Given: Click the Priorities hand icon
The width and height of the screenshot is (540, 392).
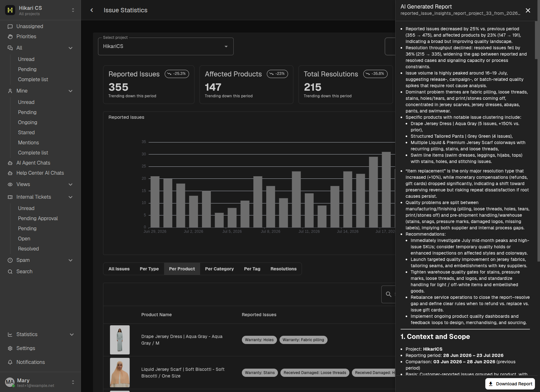Looking at the screenshot, I should pyautogui.click(x=10, y=37).
